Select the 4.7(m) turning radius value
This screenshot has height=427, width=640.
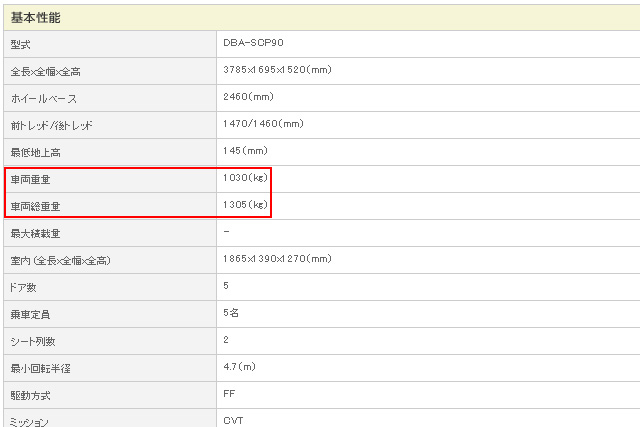[x=240, y=367]
